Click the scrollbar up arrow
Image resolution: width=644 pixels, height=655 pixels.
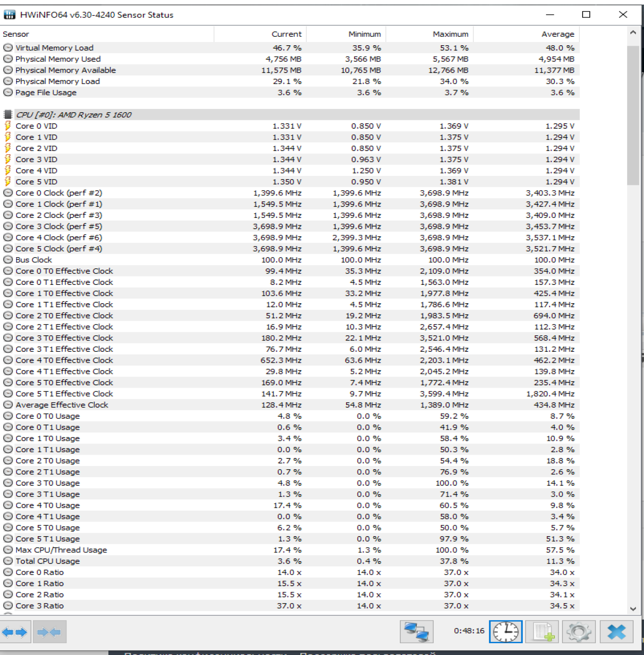[633, 33]
